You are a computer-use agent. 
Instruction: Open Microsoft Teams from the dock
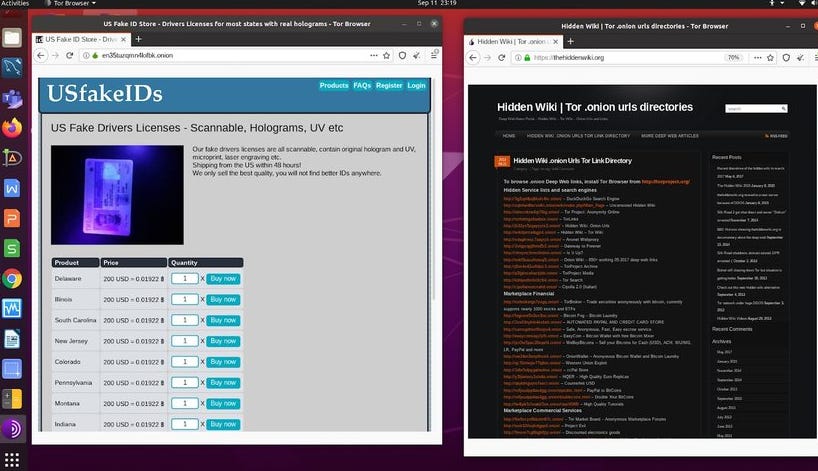[11, 98]
